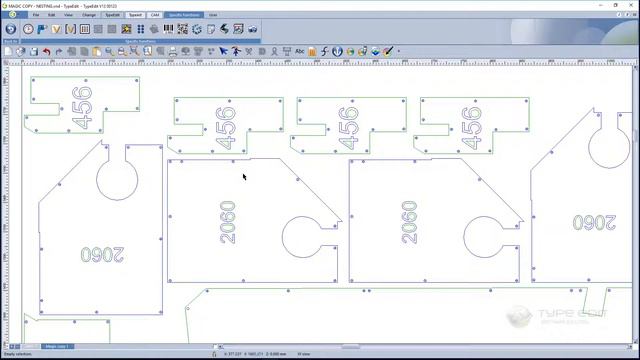Click the Abc text tool icon
Viewport: 640px width, 360px height.
[x=300, y=51]
